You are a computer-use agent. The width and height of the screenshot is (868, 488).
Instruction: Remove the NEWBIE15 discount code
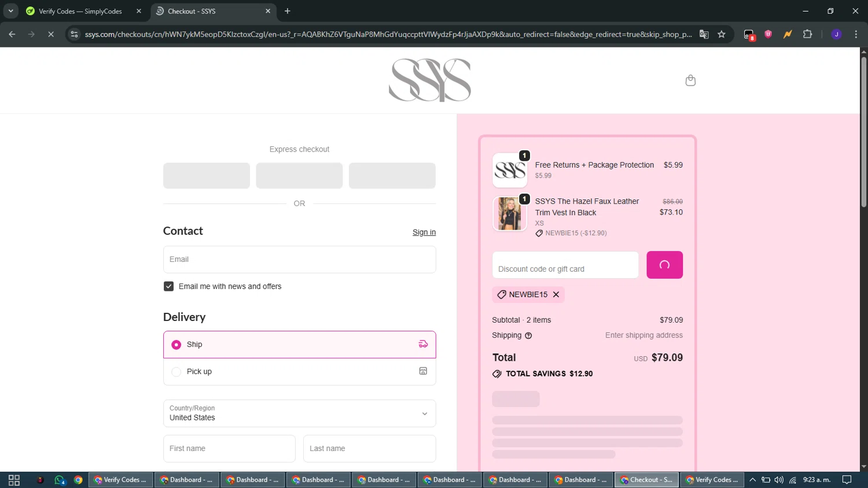tap(556, 294)
